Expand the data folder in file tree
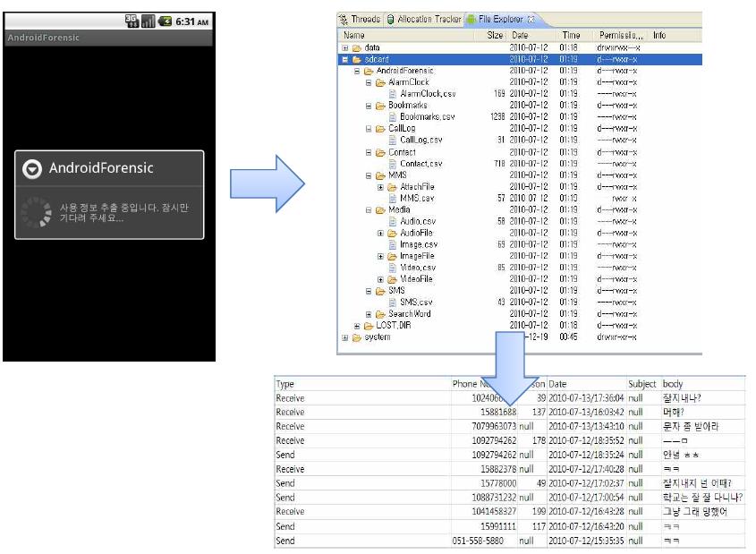Viewport: 756px width, 554px height. coord(345,47)
